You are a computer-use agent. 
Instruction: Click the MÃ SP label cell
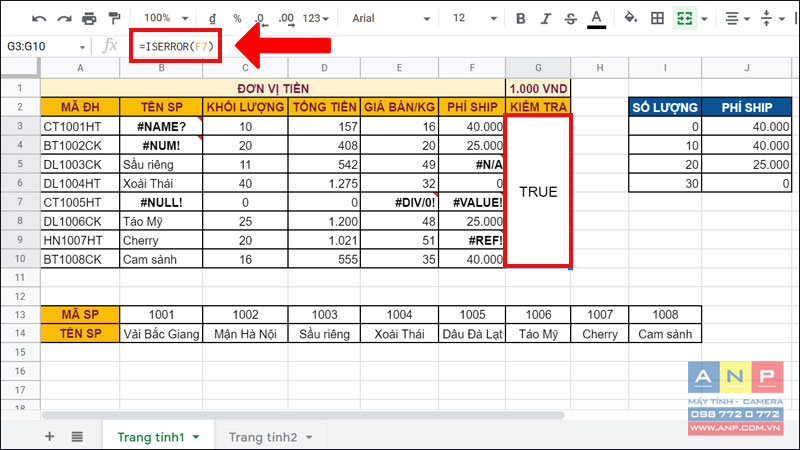80,315
